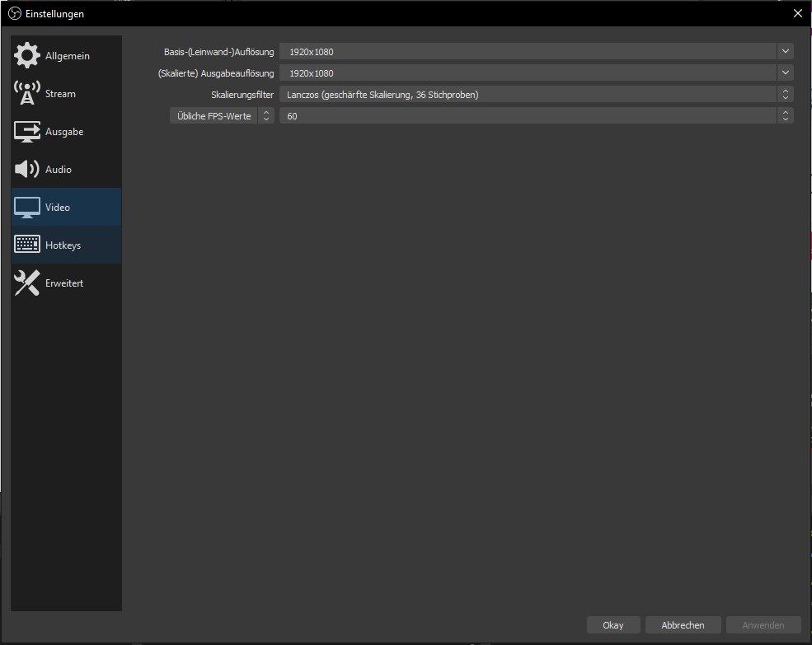Image resolution: width=812 pixels, height=645 pixels.
Task: Expand the Basis-(Leinwand-)Auflösung dropdown arrow
Action: [x=785, y=52]
